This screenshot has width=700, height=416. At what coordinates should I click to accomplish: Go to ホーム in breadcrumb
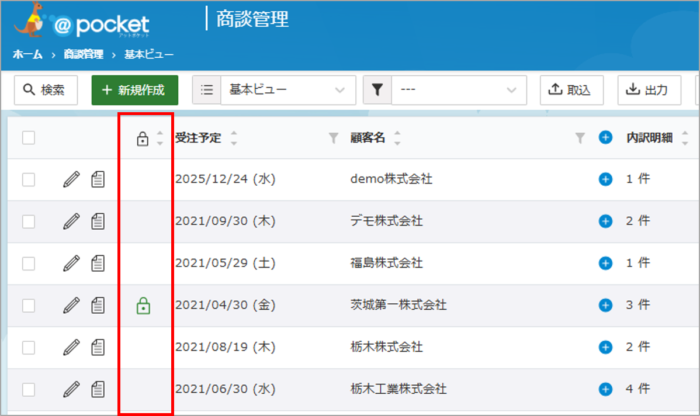pyautogui.click(x=27, y=53)
